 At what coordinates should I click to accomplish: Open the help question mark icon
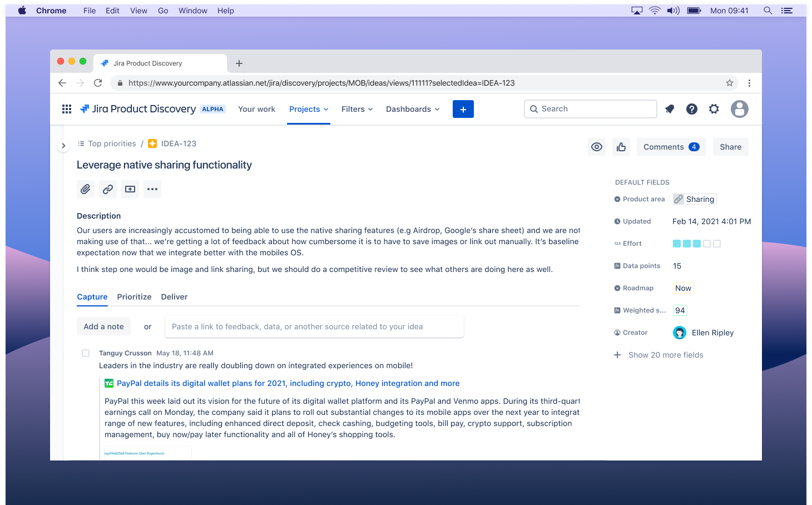[692, 109]
